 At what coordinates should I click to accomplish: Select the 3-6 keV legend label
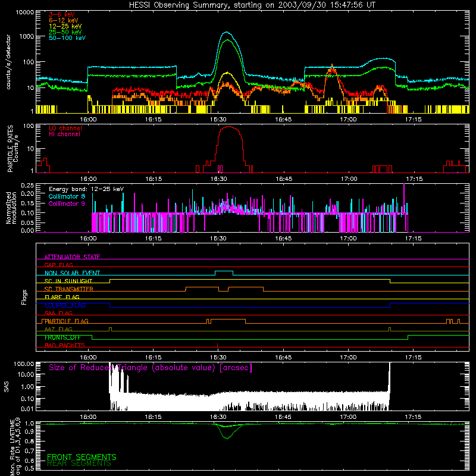pyautogui.click(x=62, y=14)
